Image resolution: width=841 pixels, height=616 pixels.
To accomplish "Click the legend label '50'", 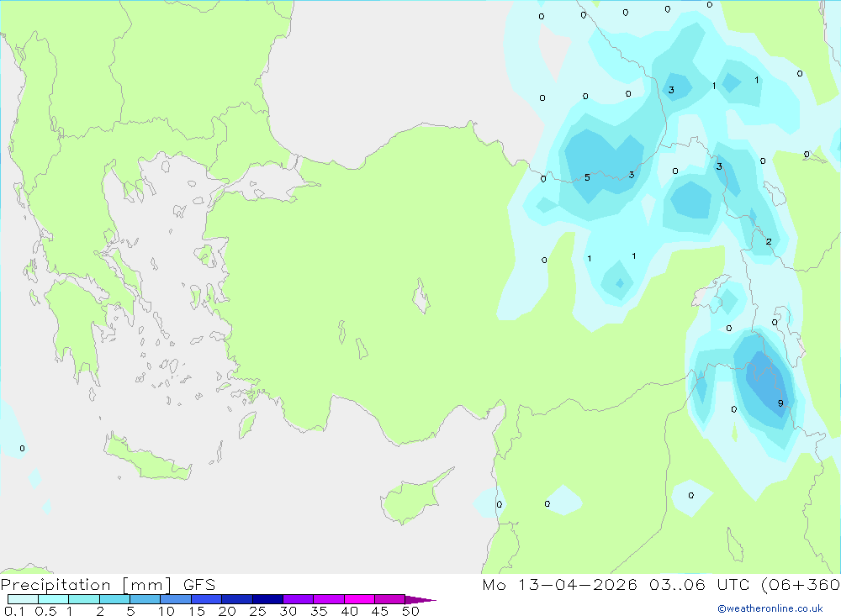I will click(x=411, y=611).
